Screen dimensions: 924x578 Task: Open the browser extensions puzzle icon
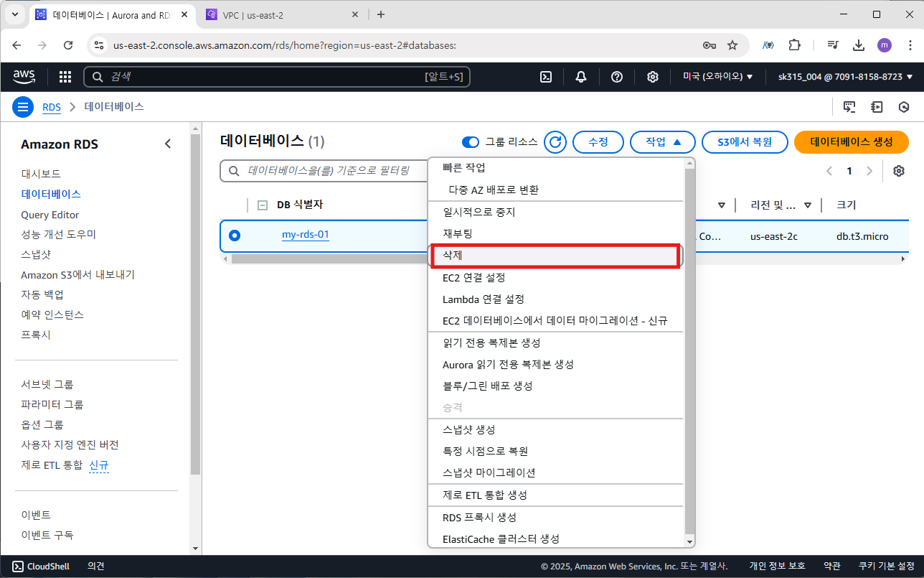pos(794,45)
